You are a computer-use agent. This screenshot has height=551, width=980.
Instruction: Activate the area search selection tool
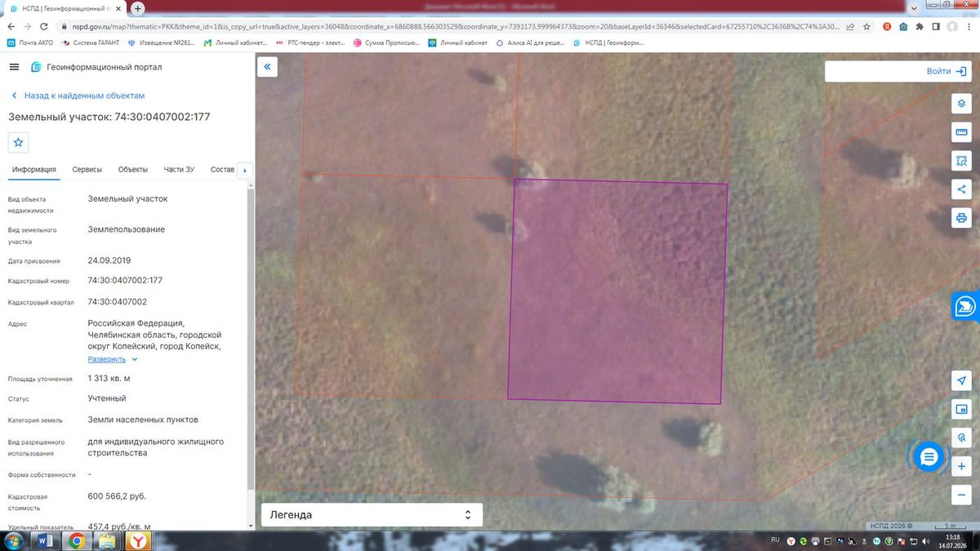(x=961, y=161)
